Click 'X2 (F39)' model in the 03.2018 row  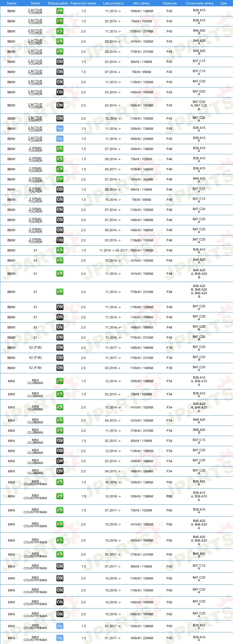35,368
